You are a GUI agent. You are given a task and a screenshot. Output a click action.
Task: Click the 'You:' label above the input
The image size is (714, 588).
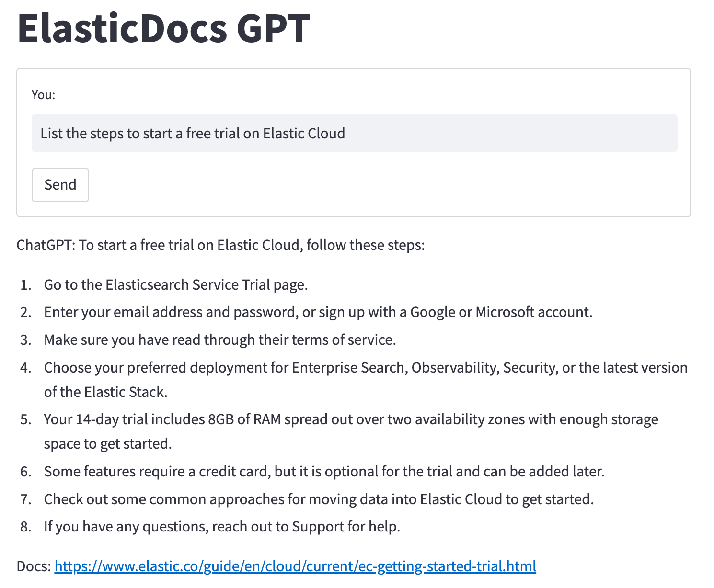pyautogui.click(x=43, y=94)
